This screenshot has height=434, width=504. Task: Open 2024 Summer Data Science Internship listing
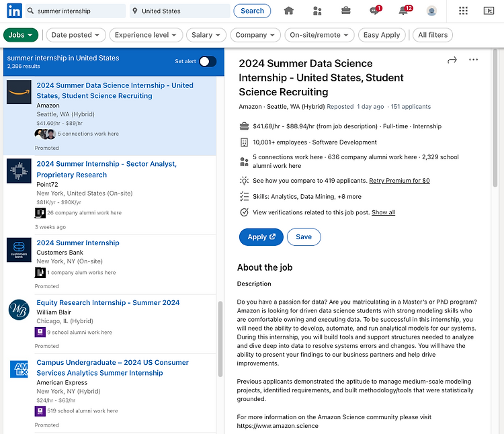coord(115,91)
